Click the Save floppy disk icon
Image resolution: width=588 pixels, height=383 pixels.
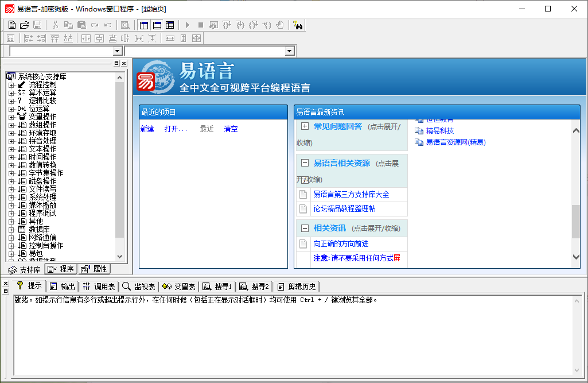[37, 25]
